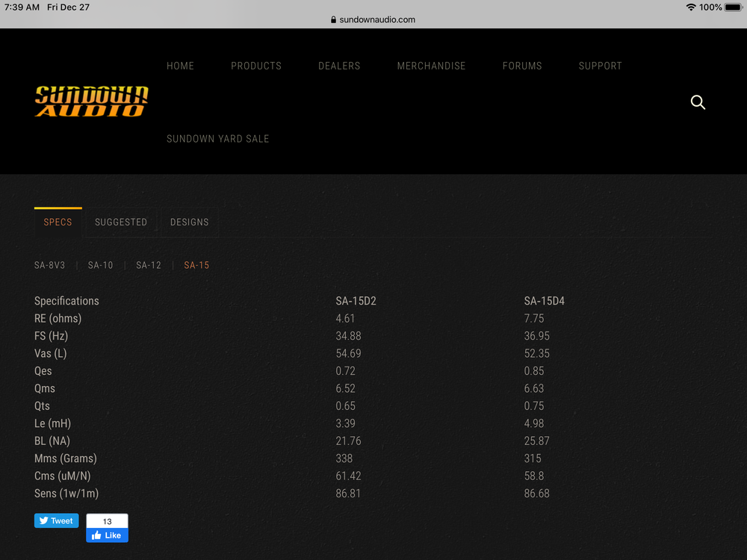Open the SUPPORT menu item
747x560 pixels.
click(601, 66)
